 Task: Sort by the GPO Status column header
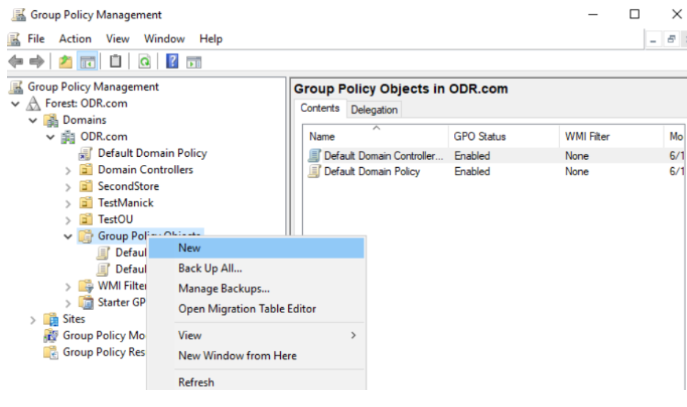tap(503, 137)
